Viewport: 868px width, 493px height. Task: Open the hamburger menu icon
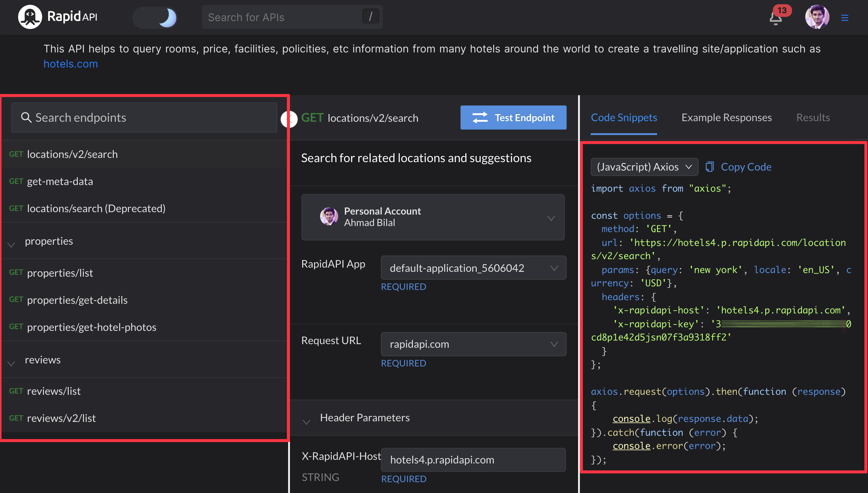844,17
